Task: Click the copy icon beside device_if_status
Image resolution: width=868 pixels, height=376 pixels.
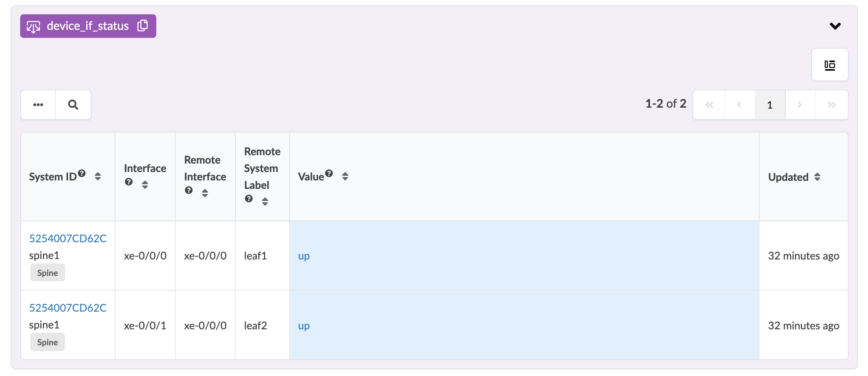Action: click(x=143, y=26)
